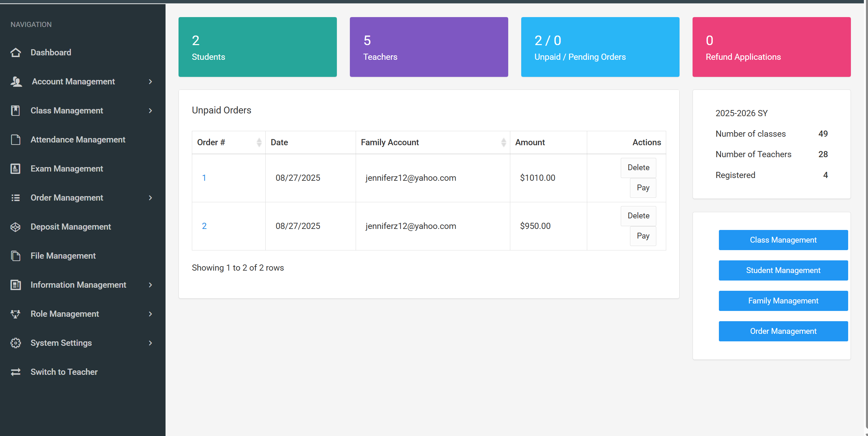This screenshot has height=436, width=868.
Task: Click the Exam Management icon
Action: (x=16, y=169)
